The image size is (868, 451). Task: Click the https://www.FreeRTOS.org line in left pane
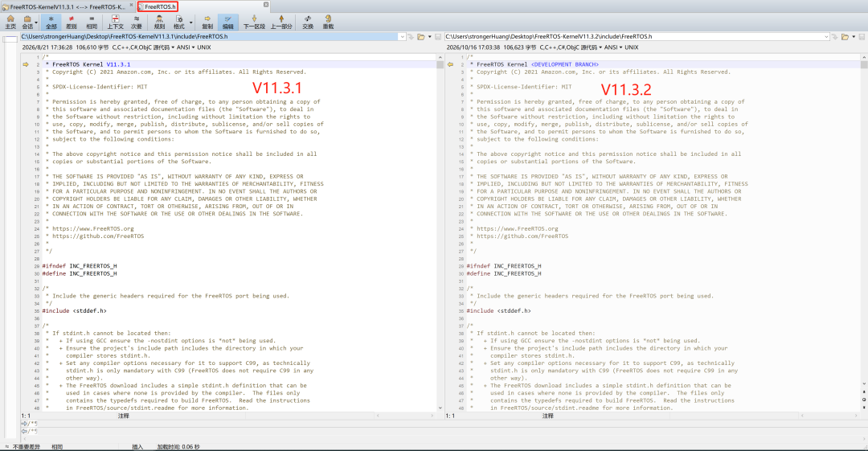click(93, 228)
